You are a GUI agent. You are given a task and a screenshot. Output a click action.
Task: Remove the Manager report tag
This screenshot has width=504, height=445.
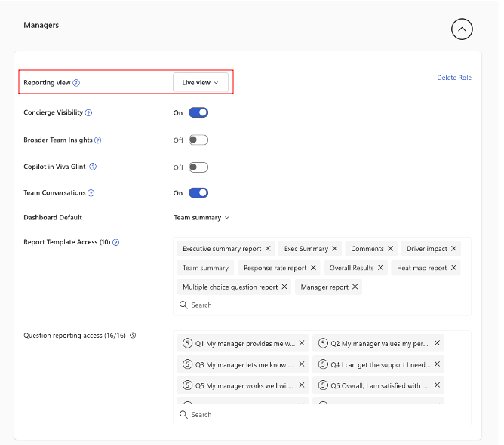point(355,287)
